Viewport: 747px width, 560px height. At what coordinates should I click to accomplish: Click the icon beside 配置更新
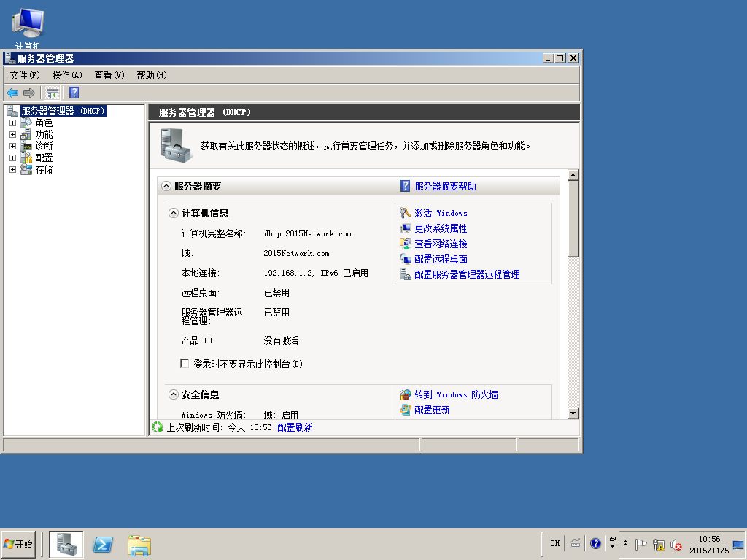[406, 410]
